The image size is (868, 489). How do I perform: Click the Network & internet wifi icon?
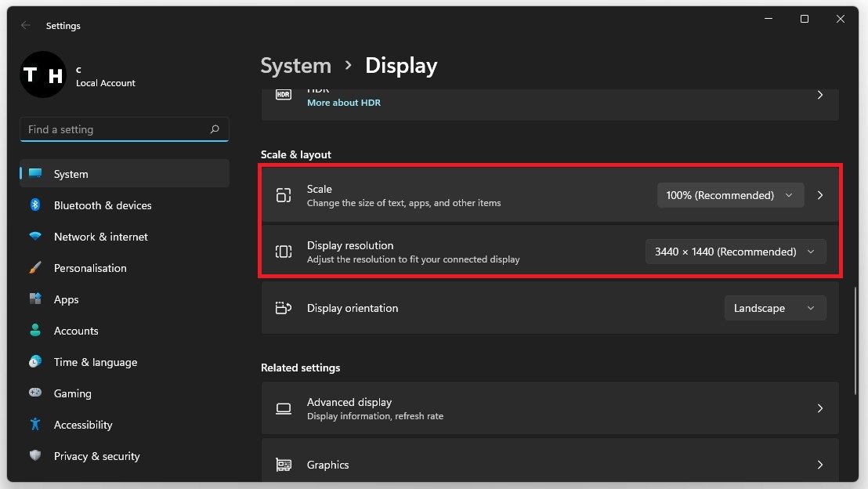pos(35,237)
